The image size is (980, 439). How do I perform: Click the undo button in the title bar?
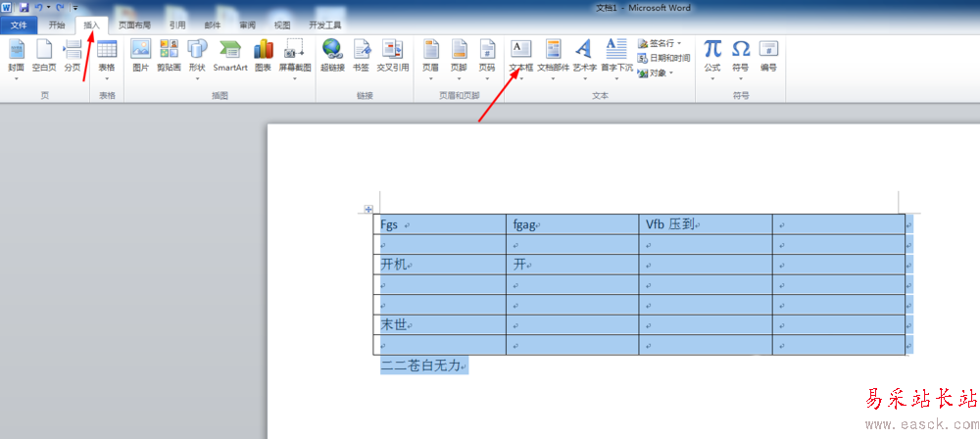tap(38, 8)
